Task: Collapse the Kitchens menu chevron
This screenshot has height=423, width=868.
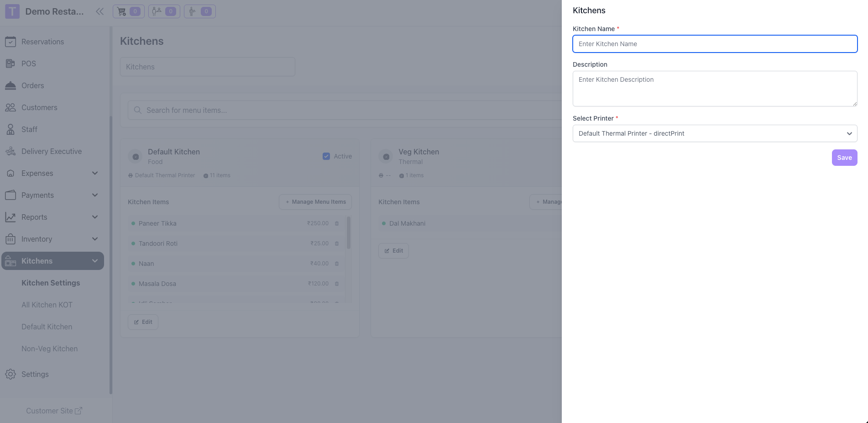Action: pos(95,261)
